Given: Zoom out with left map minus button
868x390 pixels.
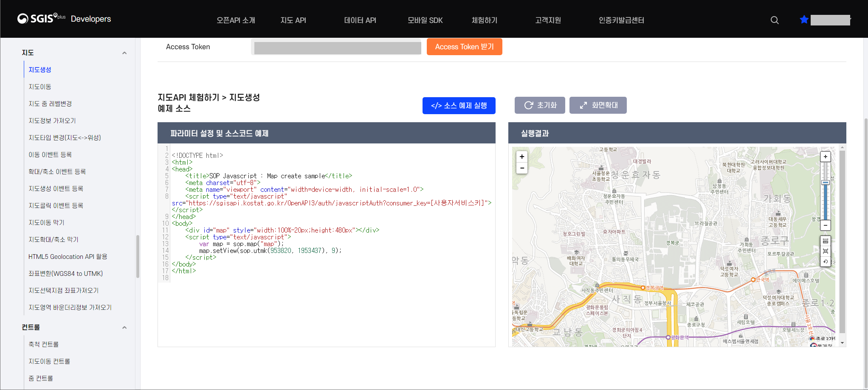Looking at the screenshot, I should coord(522,168).
